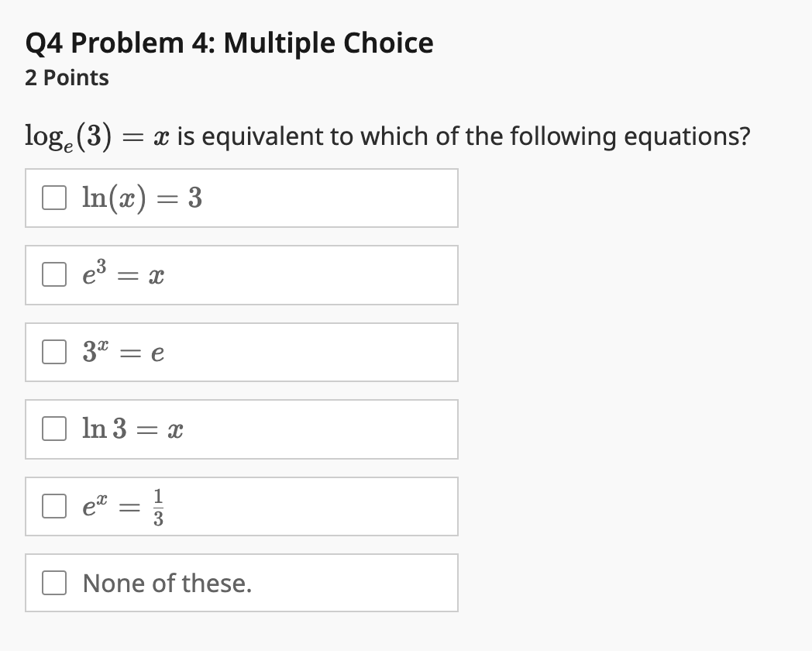Select the eˣ = 1/3 answer row
Image resolution: width=812 pixels, height=651 pixels.
(242, 505)
